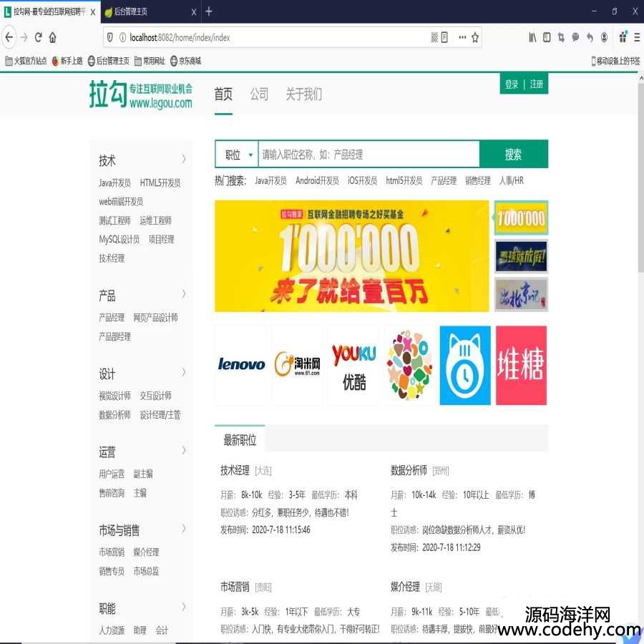Select the 北京 banner thumbnail
The width and height of the screenshot is (644, 644).
coord(521,295)
